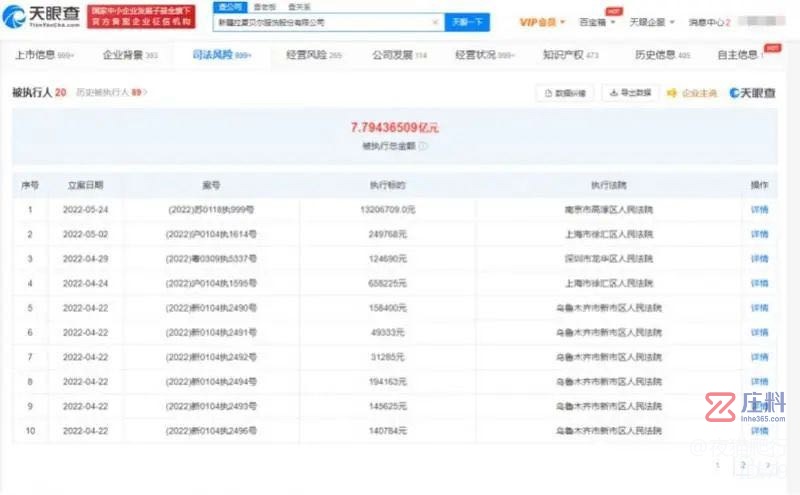This screenshot has width=800, height=495.
Task: Click the 执行法院 column header
Action: [x=609, y=185]
